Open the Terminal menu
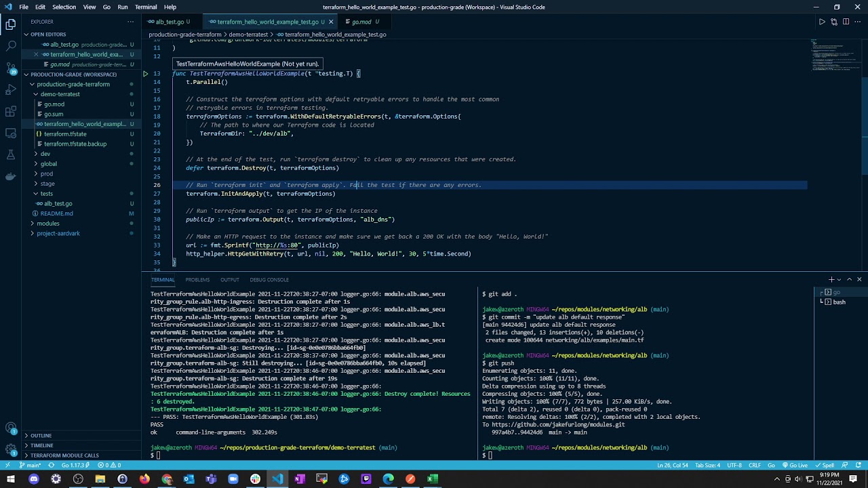Image resolution: width=868 pixels, height=488 pixels. click(x=146, y=7)
